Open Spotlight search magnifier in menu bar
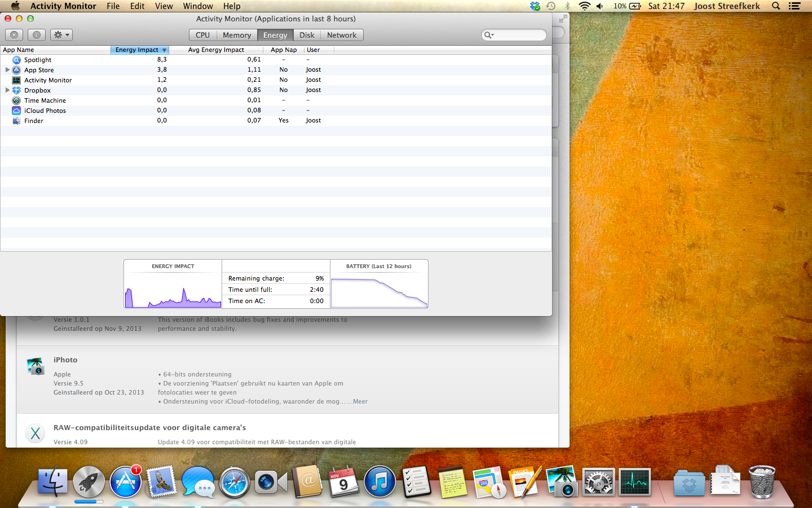 (776, 6)
